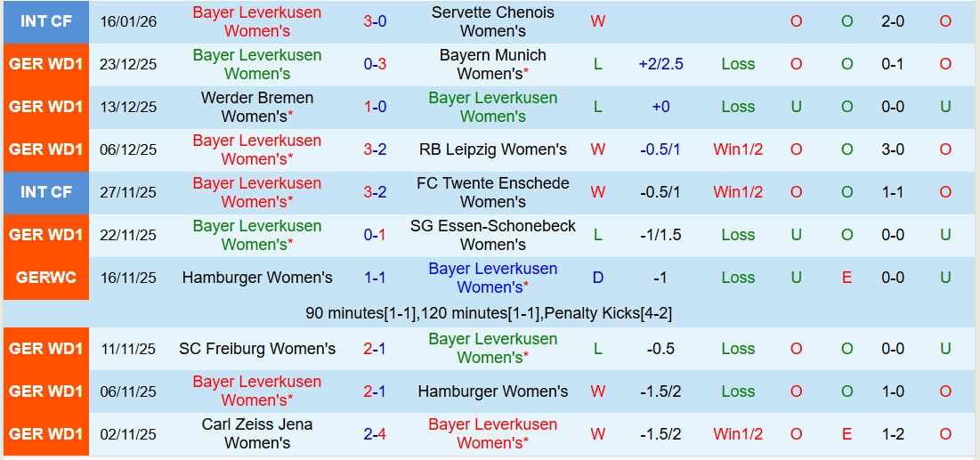Screen dimensions: 980x460
Task: Click the 1-0 score of the Werder Bremen match
Action: [x=374, y=107]
